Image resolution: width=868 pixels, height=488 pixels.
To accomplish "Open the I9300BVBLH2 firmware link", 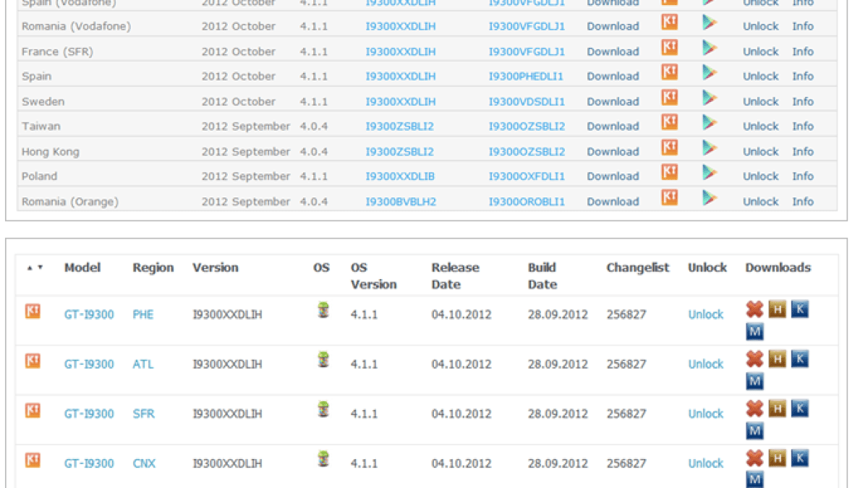I will click(401, 202).
